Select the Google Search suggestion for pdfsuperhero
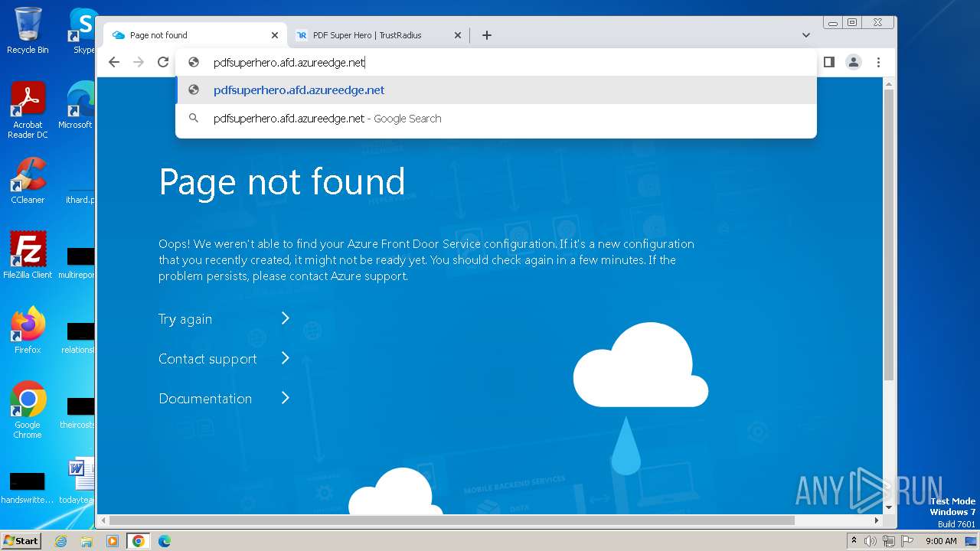 pos(496,119)
